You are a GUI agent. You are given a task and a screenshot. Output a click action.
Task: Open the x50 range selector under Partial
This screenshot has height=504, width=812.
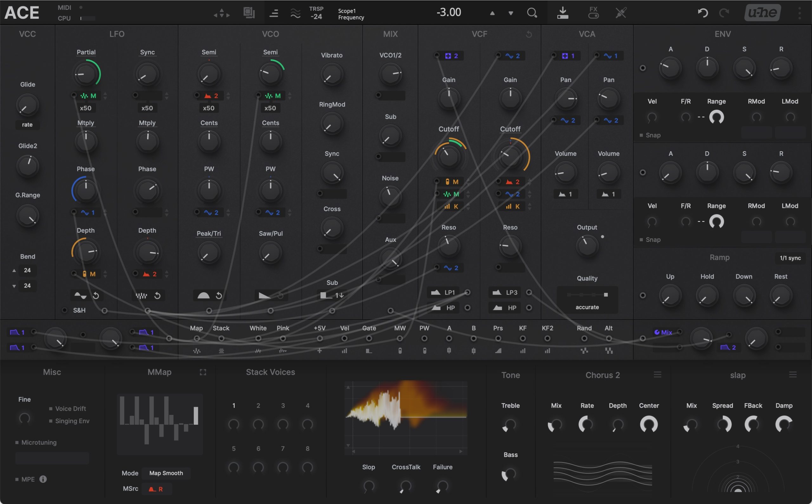[86, 108]
